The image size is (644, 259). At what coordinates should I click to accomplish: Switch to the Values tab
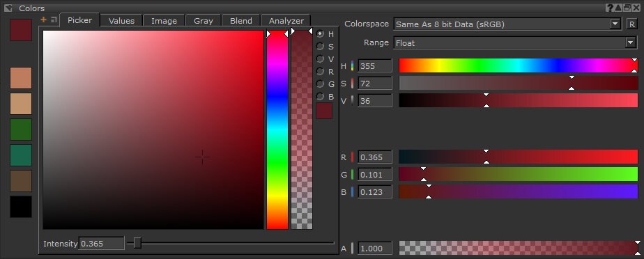click(x=121, y=20)
